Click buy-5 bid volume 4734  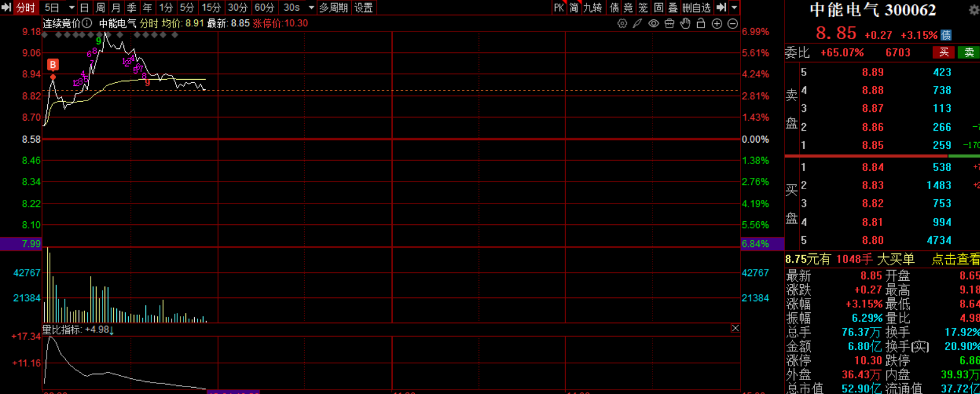click(939, 241)
